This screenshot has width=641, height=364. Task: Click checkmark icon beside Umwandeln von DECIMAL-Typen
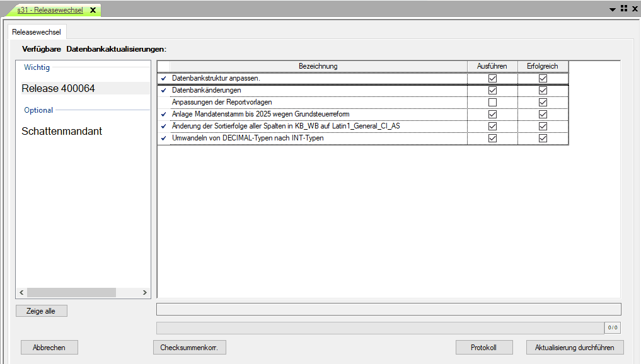pyautogui.click(x=164, y=139)
